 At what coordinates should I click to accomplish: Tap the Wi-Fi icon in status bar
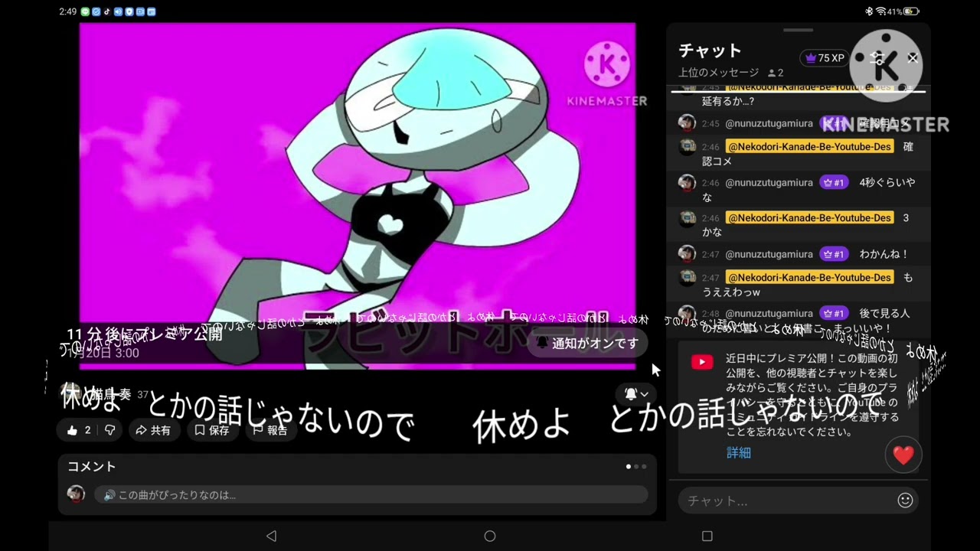880,11
